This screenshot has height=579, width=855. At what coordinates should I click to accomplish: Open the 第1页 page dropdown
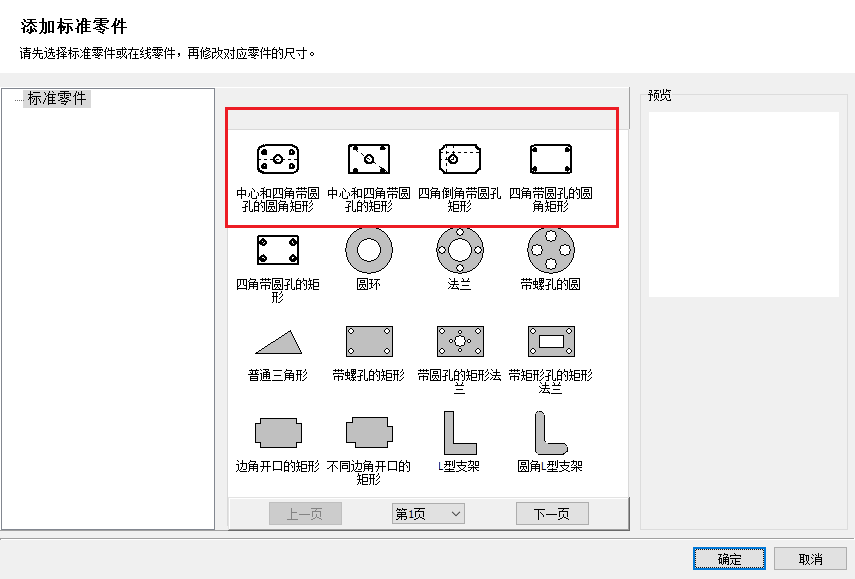tap(428, 514)
